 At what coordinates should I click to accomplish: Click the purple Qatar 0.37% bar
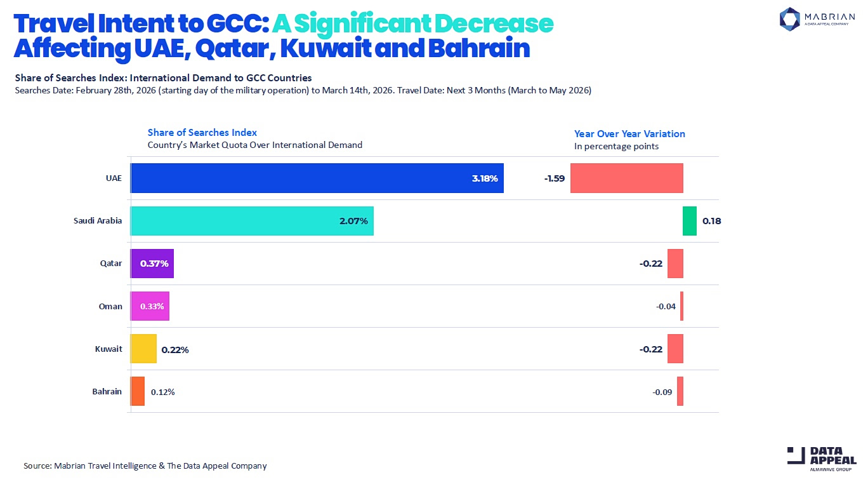coord(152,264)
